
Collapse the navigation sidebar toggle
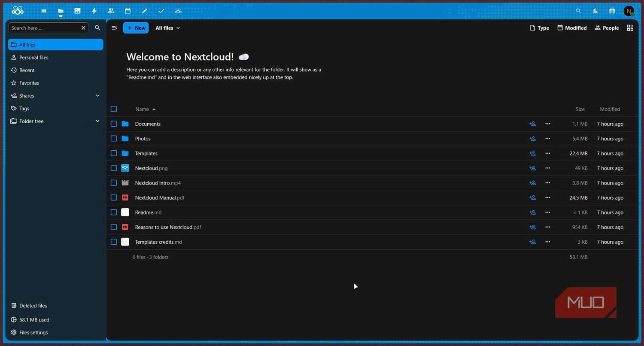pos(114,28)
